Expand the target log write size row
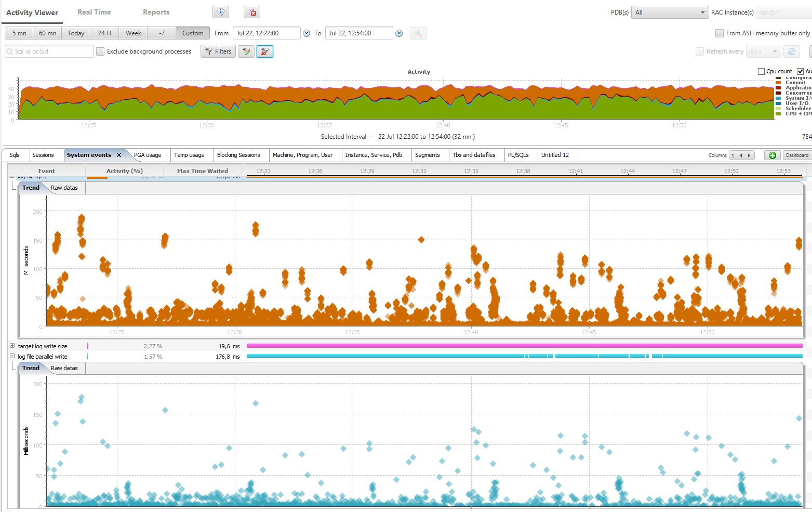 pyautogui.click(x=12, y=346)
